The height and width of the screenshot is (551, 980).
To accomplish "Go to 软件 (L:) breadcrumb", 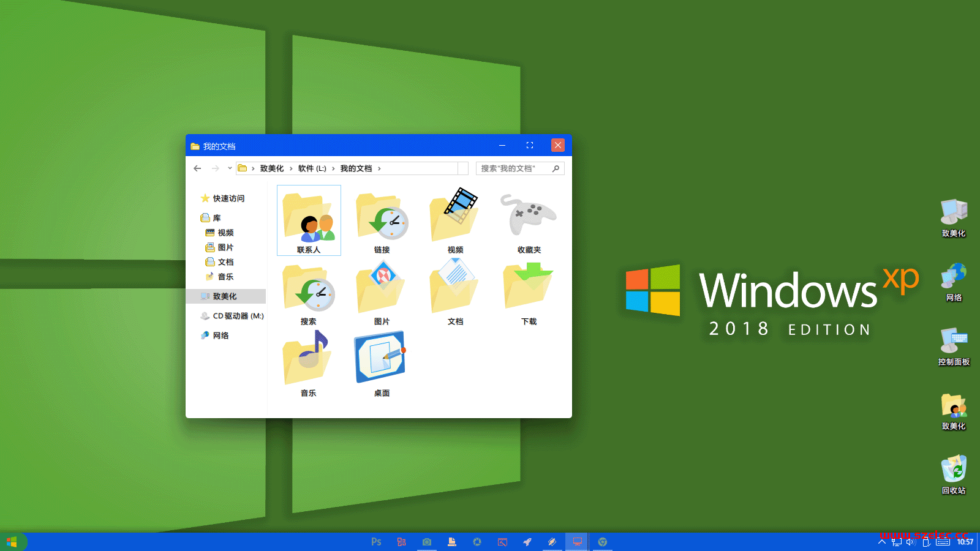I will pyautogui.click(x=312, y=168).
